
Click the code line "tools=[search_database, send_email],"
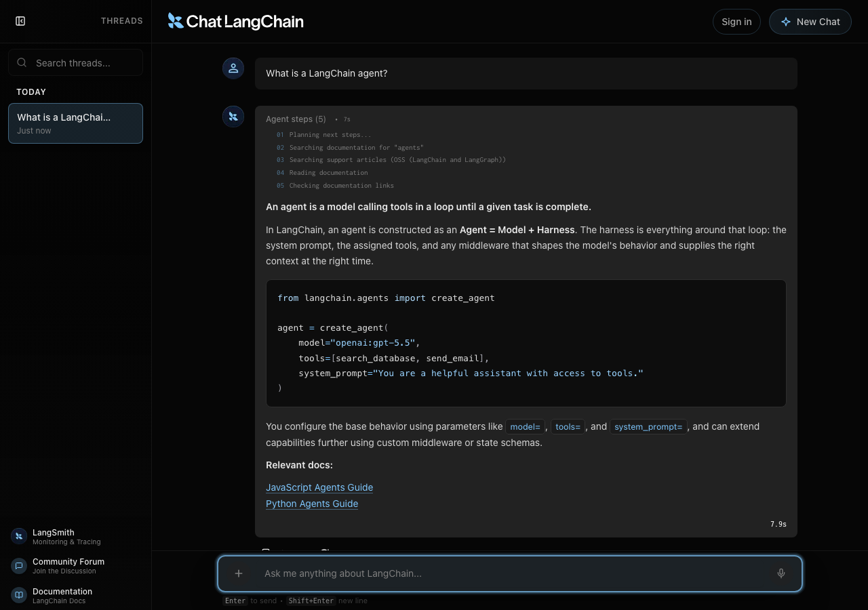[393, 358]
